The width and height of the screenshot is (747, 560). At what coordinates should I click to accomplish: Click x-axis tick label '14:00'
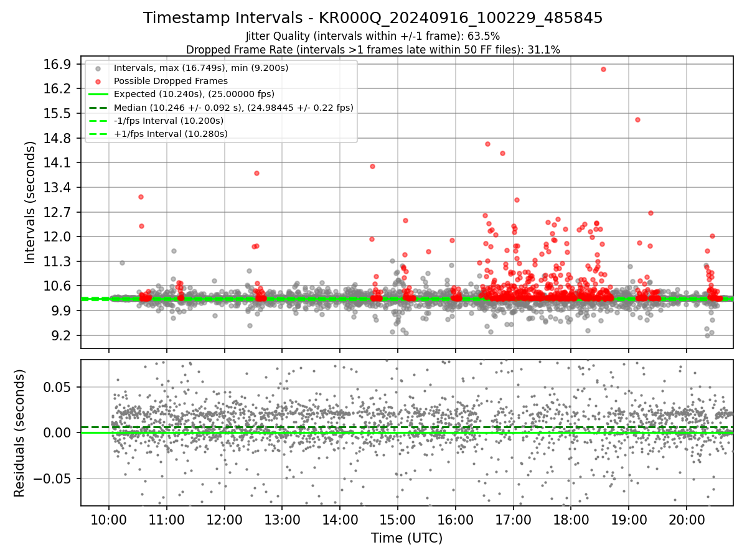click(340, 520)
